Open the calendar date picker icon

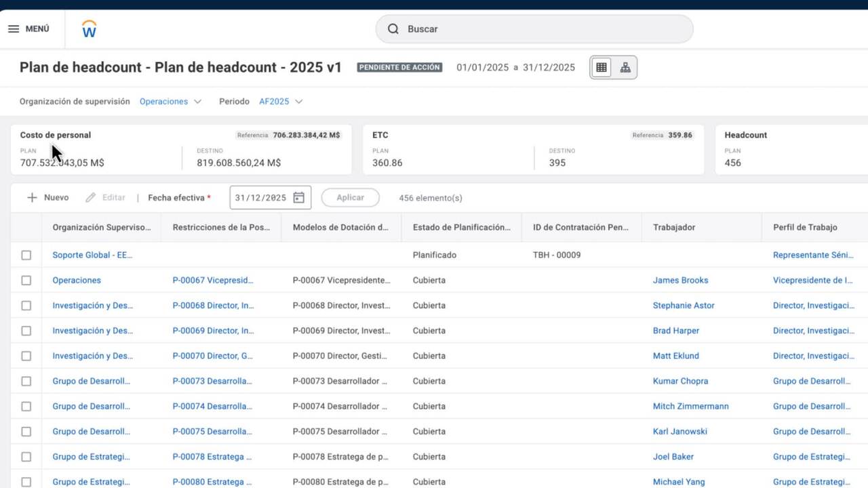click(298, 198)
